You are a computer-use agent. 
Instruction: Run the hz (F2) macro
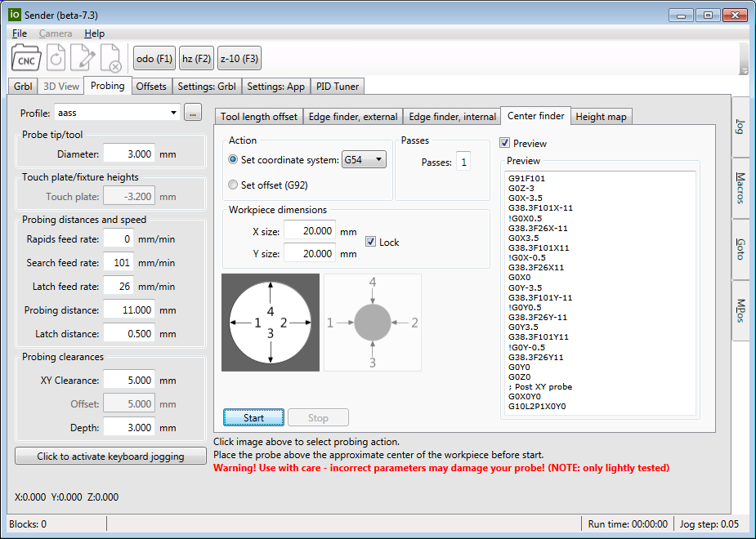coord(196,58)
